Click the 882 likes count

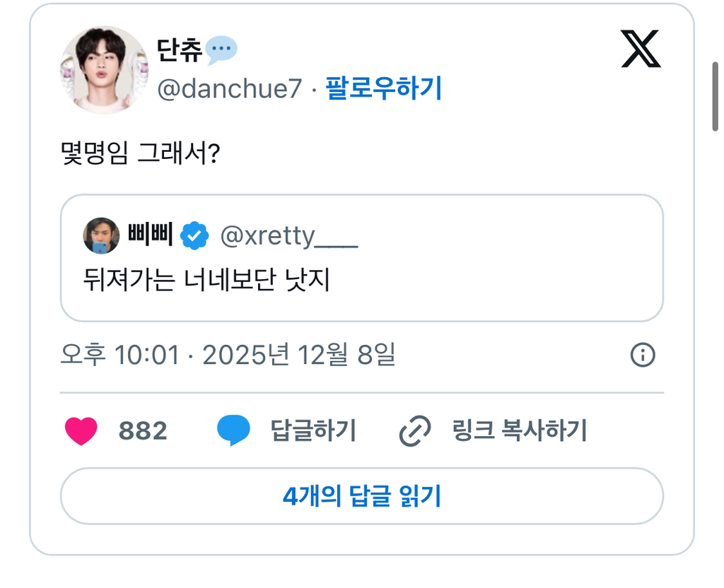(143, 430)
